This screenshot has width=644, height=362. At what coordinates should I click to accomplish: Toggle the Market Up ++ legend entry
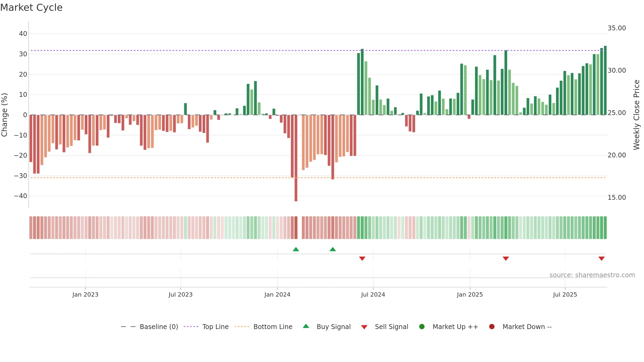point(449,327)
